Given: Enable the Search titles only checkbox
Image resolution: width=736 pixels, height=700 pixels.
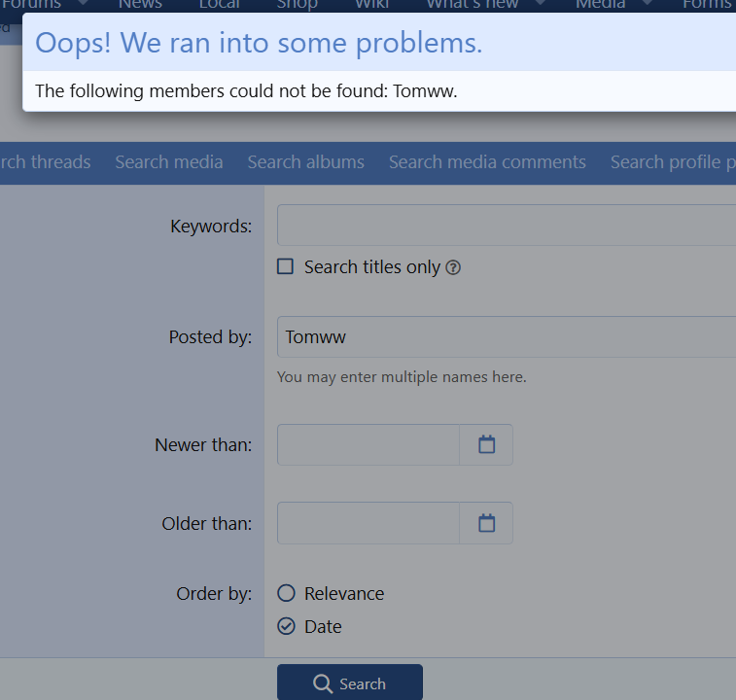Looking at the screenshot, I should pyautogui.click(x=285, y=266).
